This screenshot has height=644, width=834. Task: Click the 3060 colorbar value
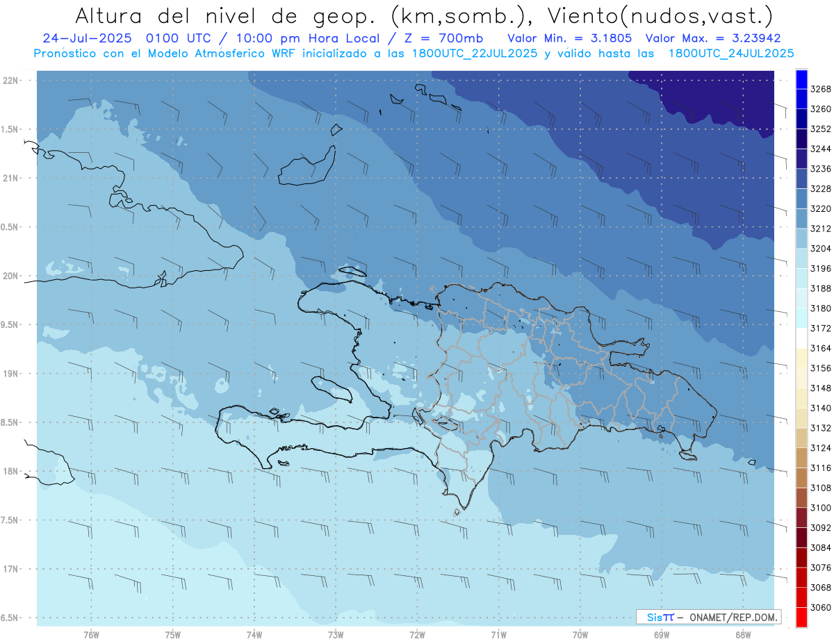coord(821,607)
